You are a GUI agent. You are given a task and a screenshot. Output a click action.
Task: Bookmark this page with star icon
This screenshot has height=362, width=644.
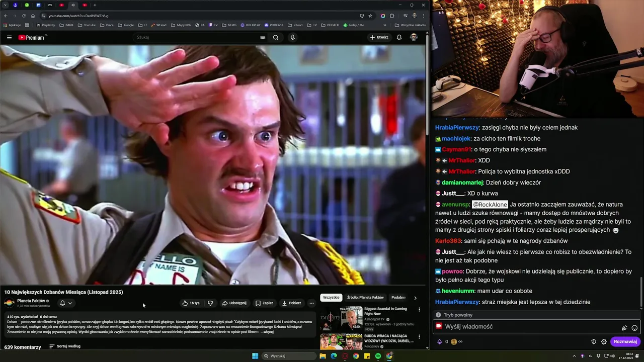pos(370,16)
